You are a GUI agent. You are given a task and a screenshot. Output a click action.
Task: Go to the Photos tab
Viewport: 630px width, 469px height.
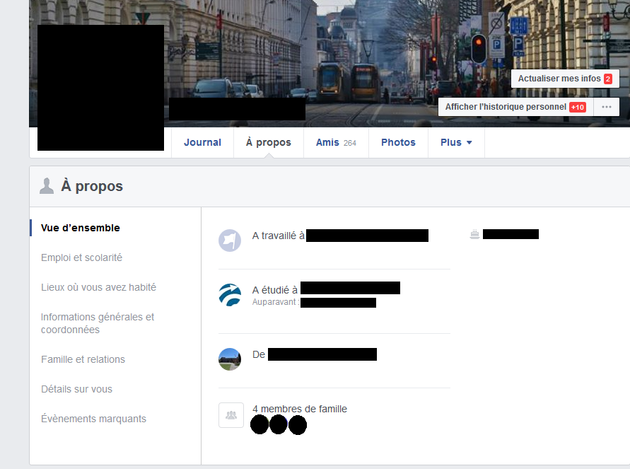[398, 143]
